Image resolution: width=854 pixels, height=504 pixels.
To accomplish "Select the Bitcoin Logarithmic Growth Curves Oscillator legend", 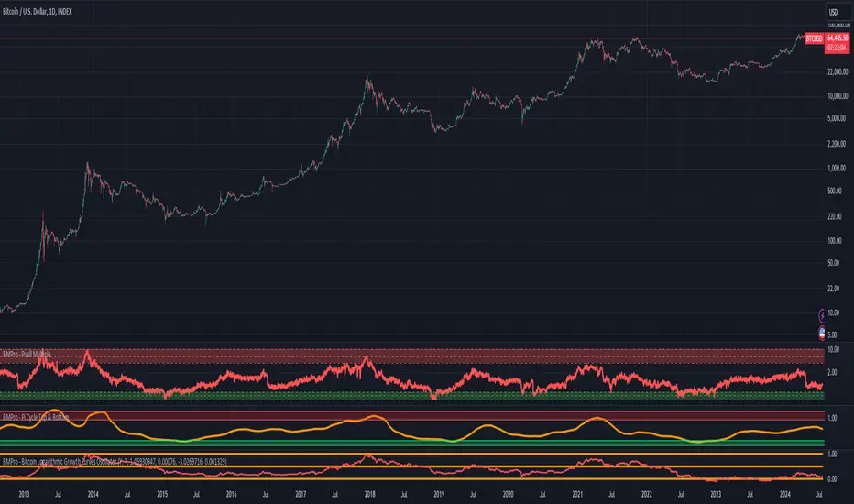I will point(115,462).
